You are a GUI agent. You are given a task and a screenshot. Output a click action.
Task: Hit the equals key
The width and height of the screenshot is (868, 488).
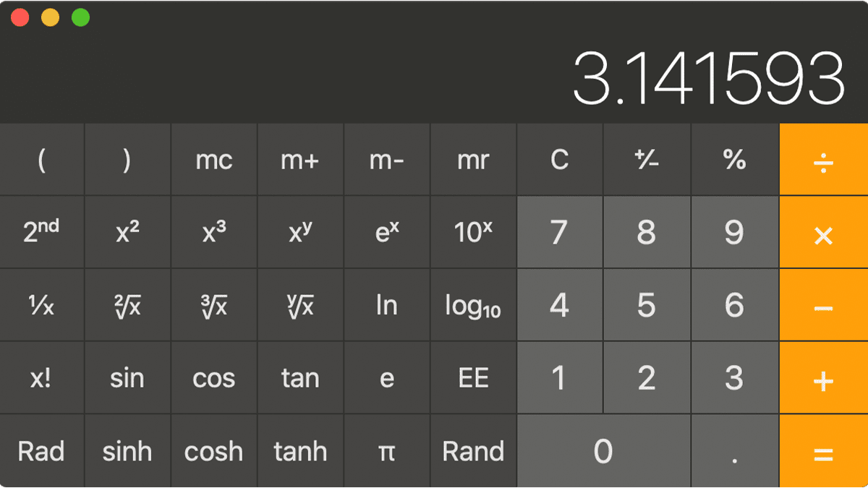pyautogui.click(x=823, y=452)
